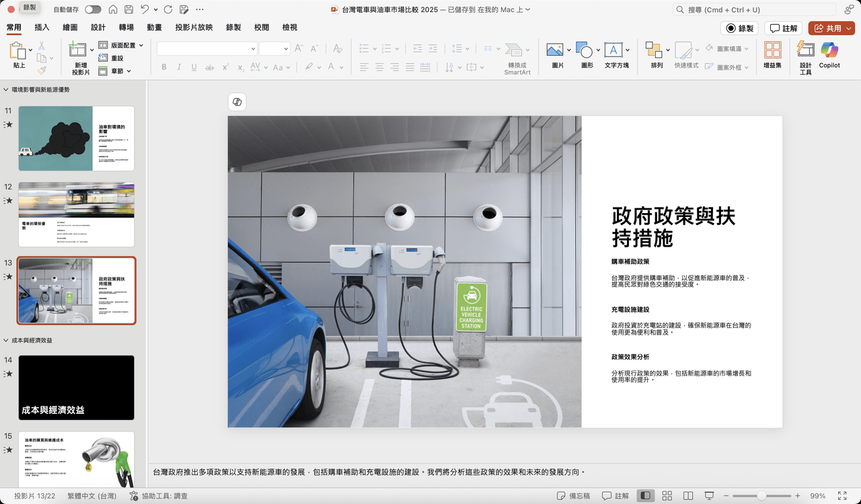
Task: Select slide 14 thumbnail 成本與經濟效益
Action: [x=76, y=388]
